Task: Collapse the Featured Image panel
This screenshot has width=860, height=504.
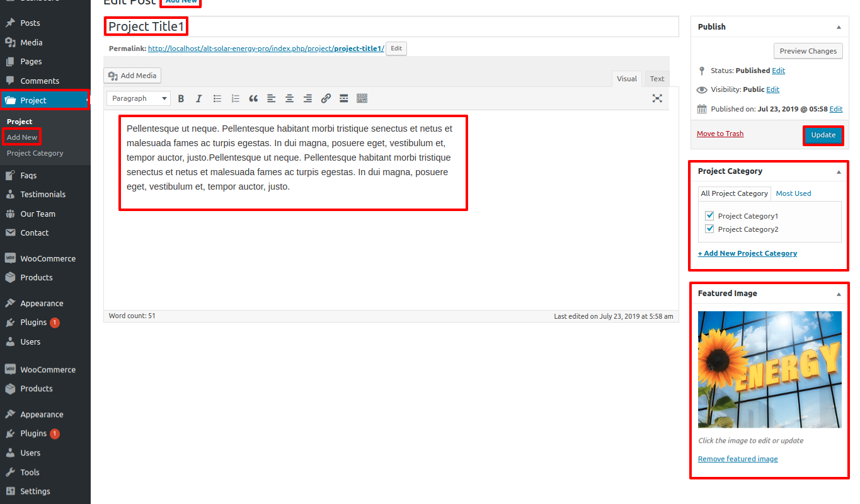Action: click(839, 294)
